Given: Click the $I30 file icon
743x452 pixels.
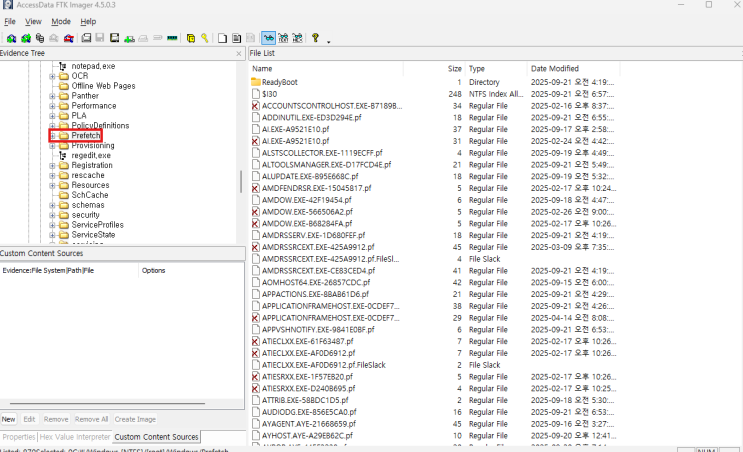Looking at the screenshot, I should [256, 94].
